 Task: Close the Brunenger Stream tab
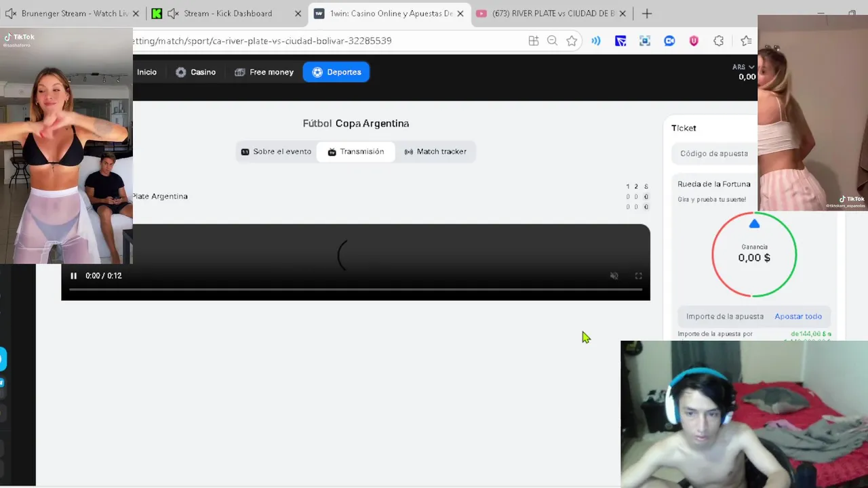(x=136, y=14)
